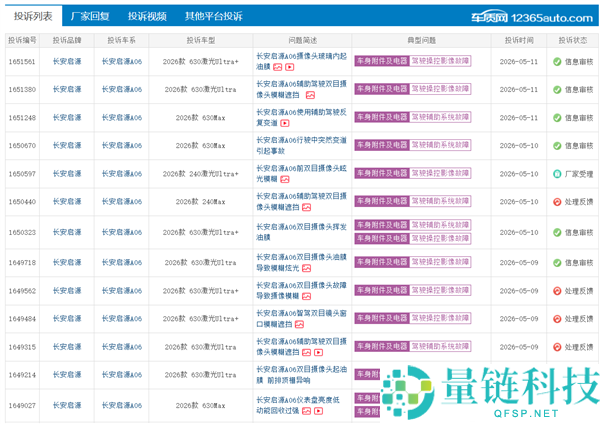Open complaint 长安启源A06双目摄像头挥发油膜

[301, 232]
